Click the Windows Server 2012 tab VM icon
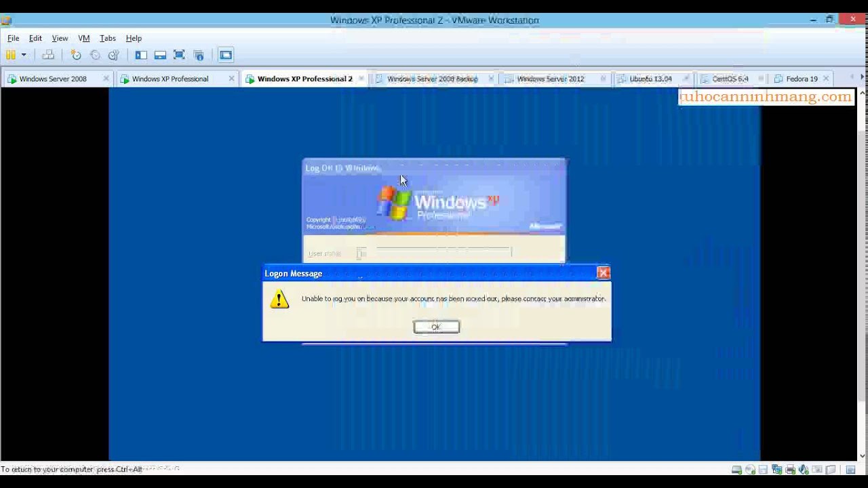Screen dimensions: 868x488 509,79
